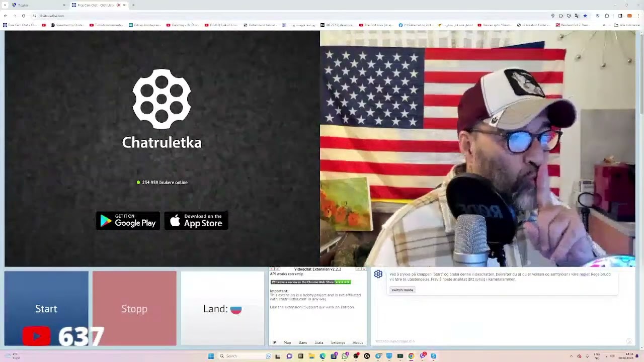Open the Resident Evil bookmark
The image size is (644, 362).
573,25
